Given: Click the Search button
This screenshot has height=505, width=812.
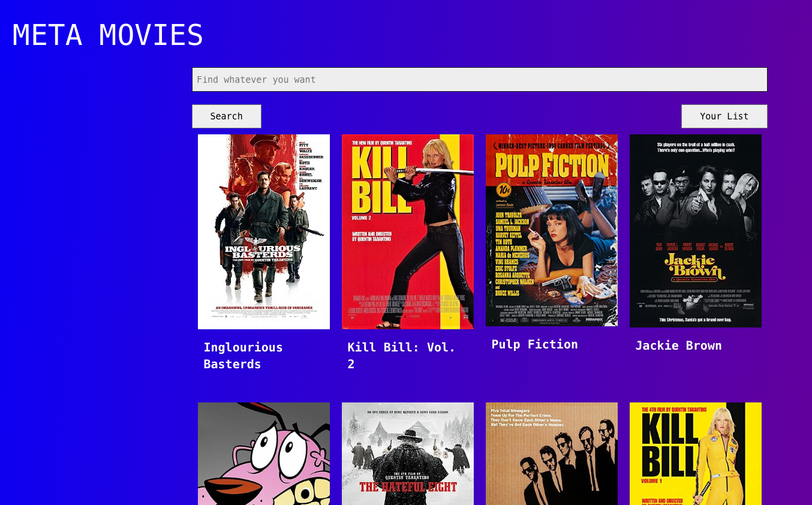Looking at the screenshot, I should 226,116.
